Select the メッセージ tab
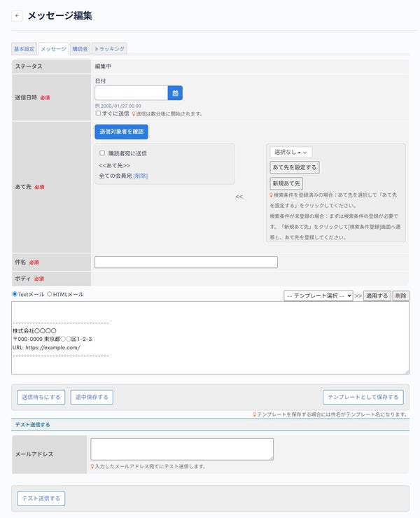This screenshot has height=518, width=420. pos(53,49)
